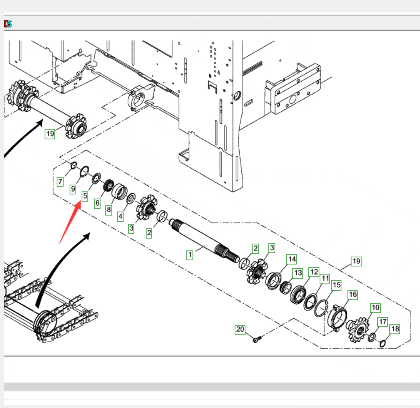This screenshot has width=420, height=408.
Task: Click the small app icon in the title bar
Action: (8, 24)
